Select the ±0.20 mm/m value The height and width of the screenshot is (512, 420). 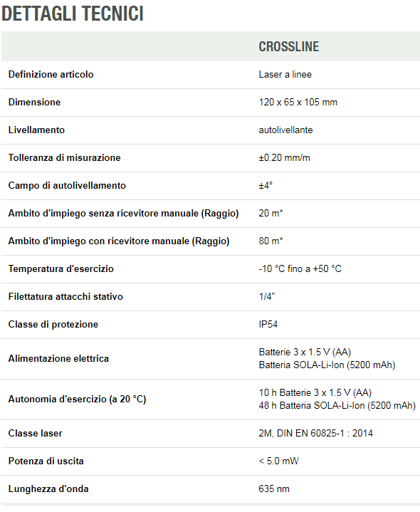(x=284, y=157)
